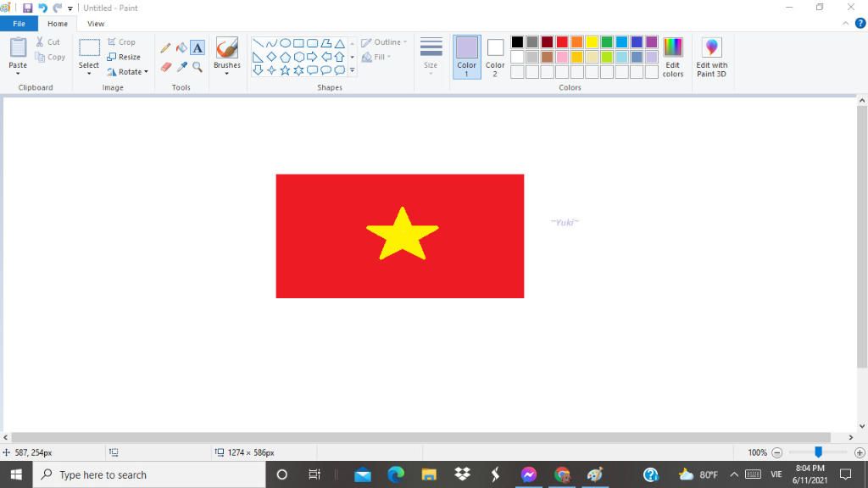This screenshot has width=868, height=488.
Task: Pick the red color swatch
Action: pos(562,42)
